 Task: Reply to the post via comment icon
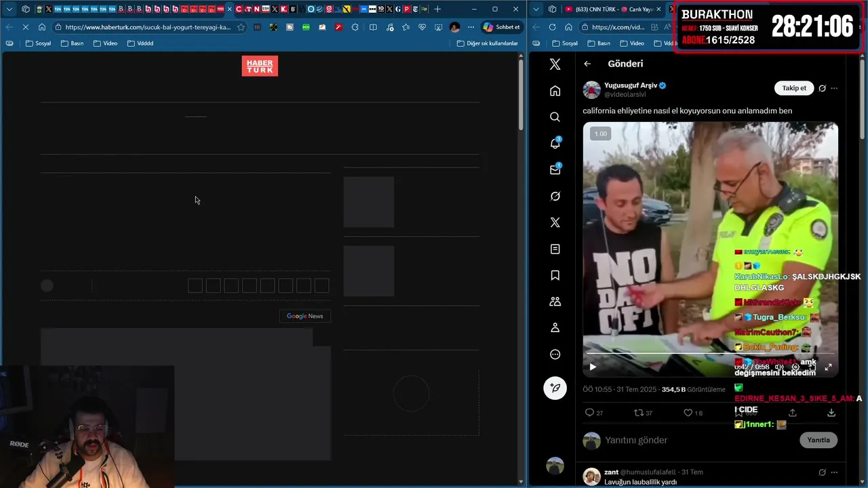coord(589,412)
